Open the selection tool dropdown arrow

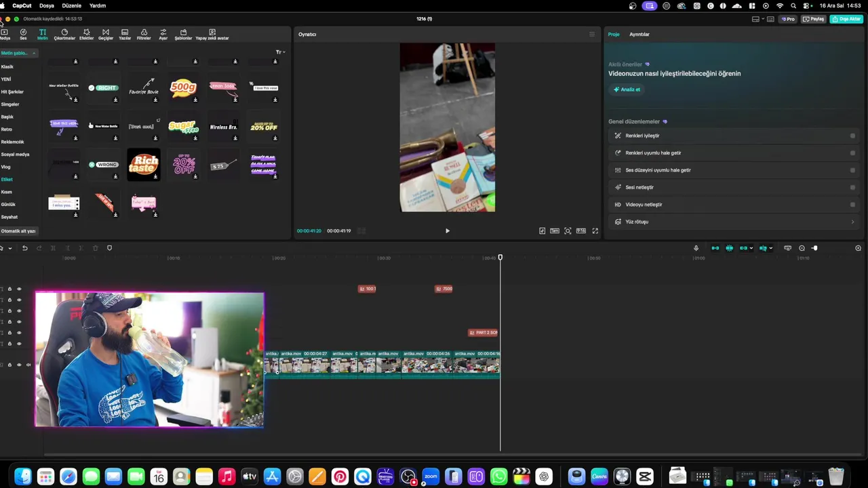point(9,248)
